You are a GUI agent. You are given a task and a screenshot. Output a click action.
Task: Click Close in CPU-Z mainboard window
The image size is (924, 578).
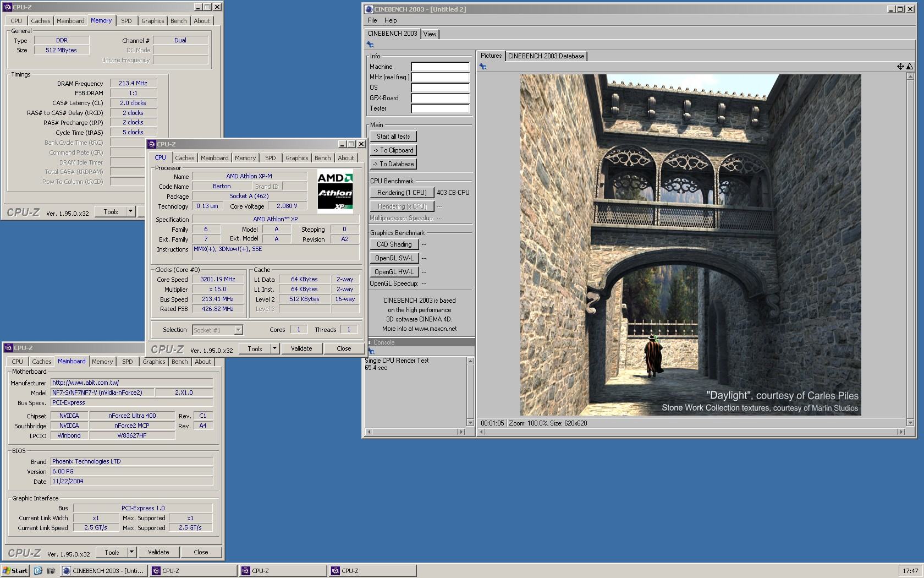click(x=201, y=552)
